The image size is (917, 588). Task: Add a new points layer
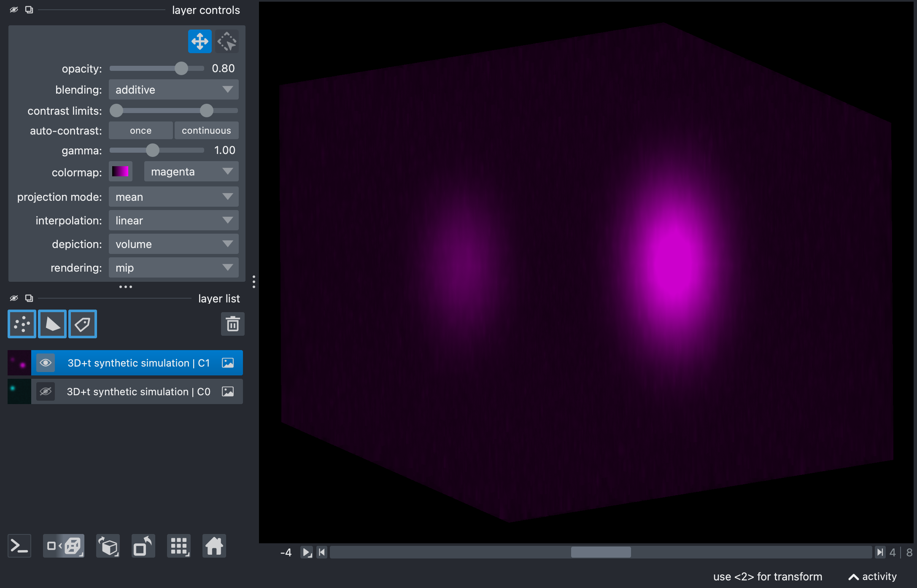pos(22,324)
